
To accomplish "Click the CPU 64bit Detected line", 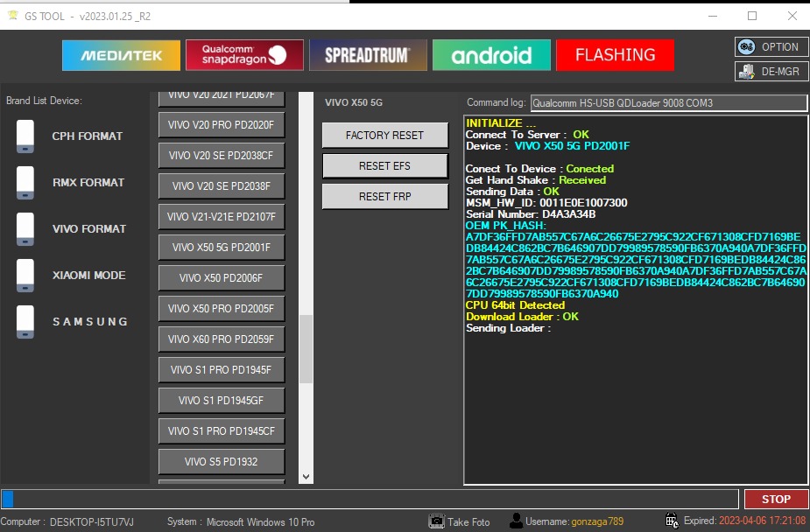I will (x=515, y=305).
